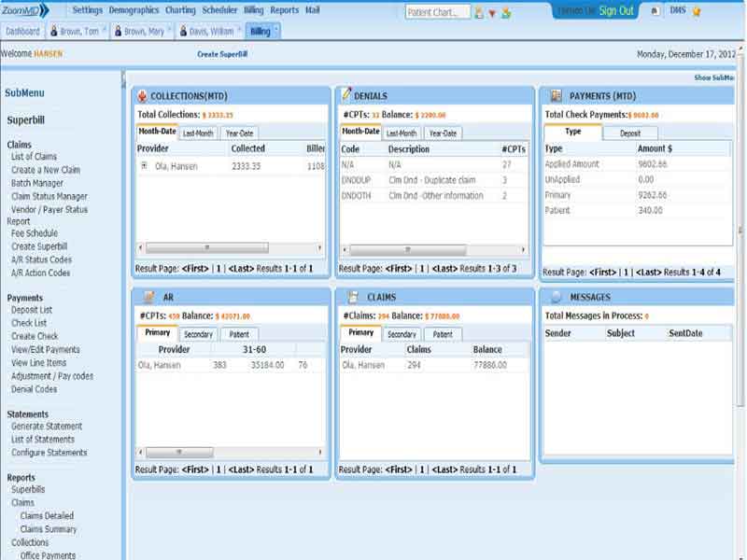Image resolution: width=747 pixels, height=560 pixels.
Task: Collapse the SubMenu sidebar with splitter handle
Action: point(123,78)
